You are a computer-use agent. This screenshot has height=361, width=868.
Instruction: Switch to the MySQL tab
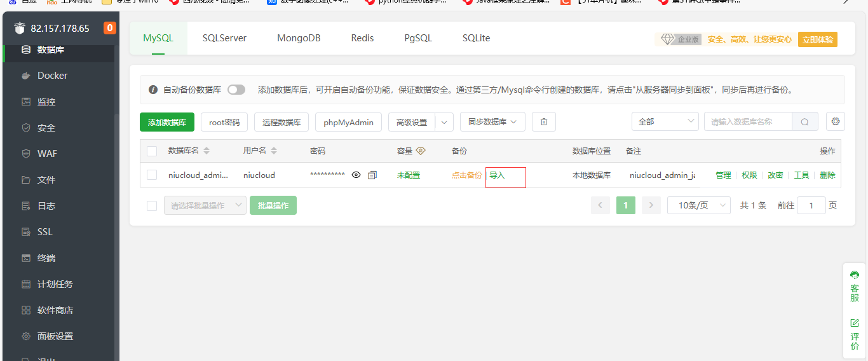coord(158,38)
